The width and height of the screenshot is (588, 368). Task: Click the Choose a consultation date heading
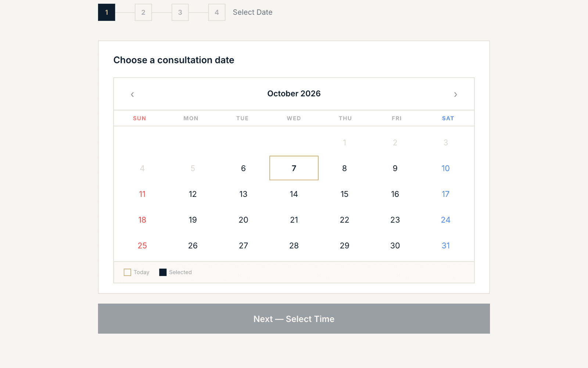174,60
